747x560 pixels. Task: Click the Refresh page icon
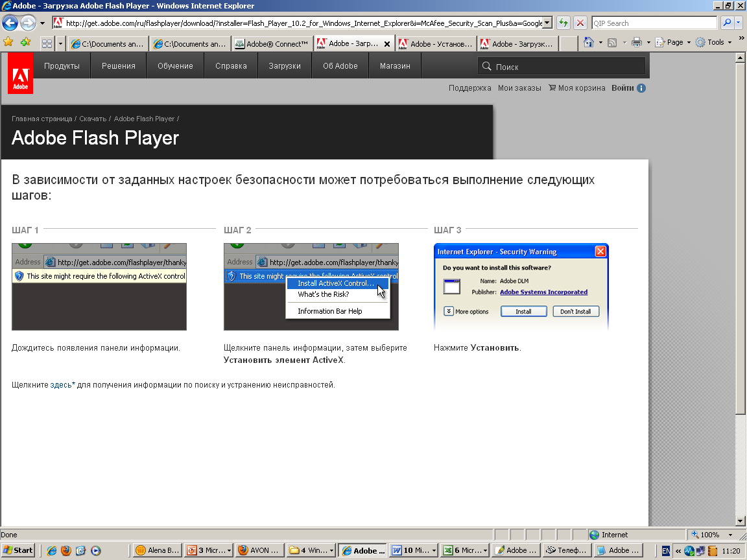563,23
